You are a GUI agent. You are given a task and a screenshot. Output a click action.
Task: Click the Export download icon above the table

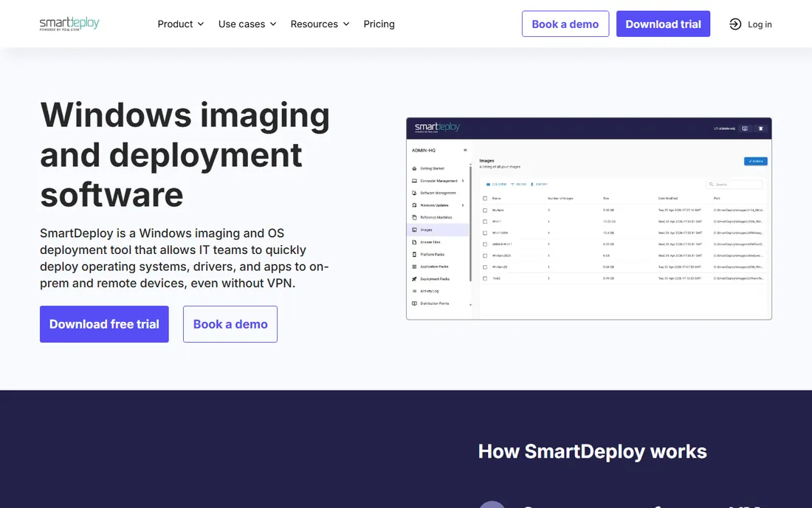(x=531, y=185)
